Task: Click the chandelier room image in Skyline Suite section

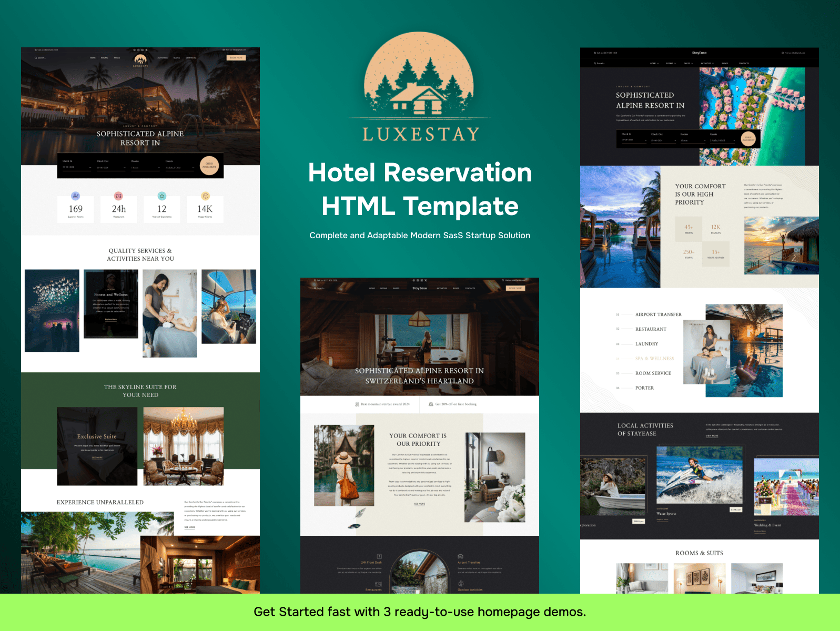Action: pos(184,446)
